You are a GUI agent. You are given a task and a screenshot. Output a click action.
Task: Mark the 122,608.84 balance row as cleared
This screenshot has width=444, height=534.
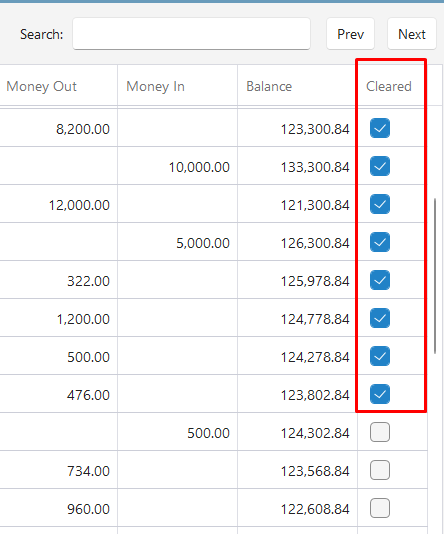pyautogui.click(x=380, y=508)
